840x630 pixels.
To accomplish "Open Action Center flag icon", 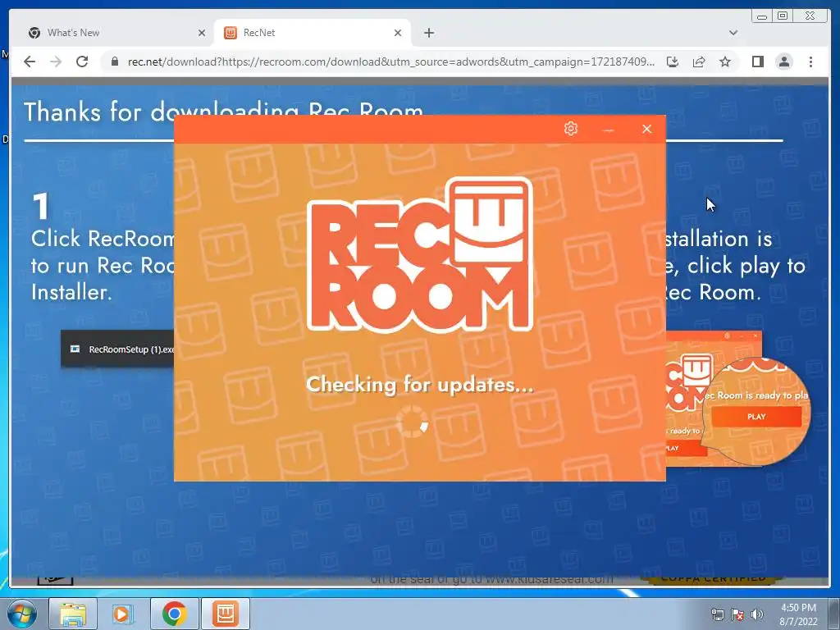I will [737, 614].
